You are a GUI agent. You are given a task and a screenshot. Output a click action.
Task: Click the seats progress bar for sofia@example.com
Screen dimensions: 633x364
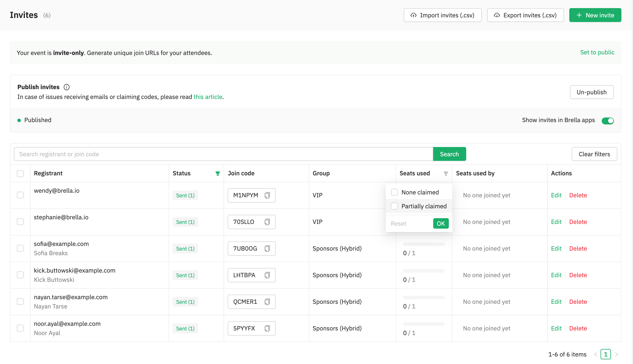[x=424, y=244]
